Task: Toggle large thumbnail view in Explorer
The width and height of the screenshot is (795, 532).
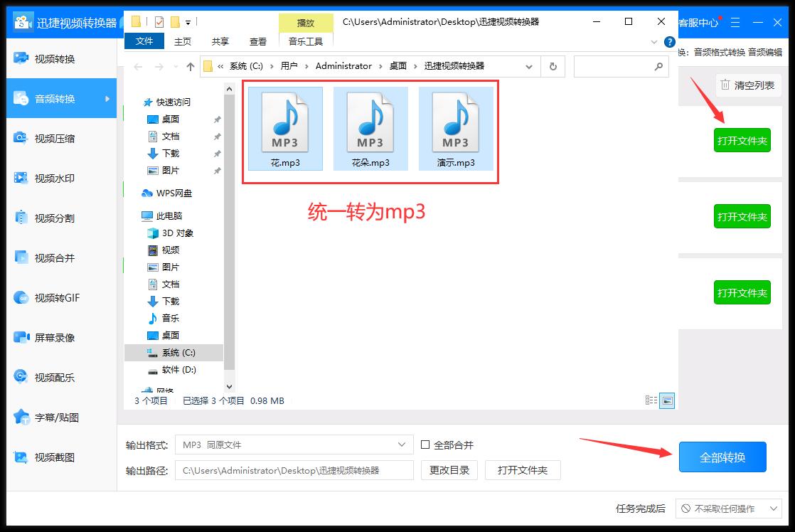Action: pos(667,400)
